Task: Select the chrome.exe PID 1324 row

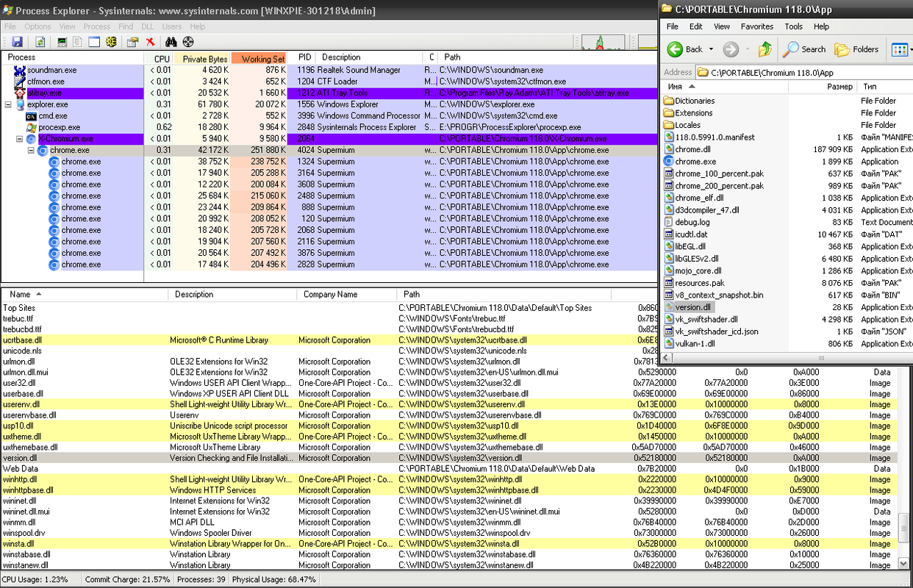Action: (x=329, y=162)
